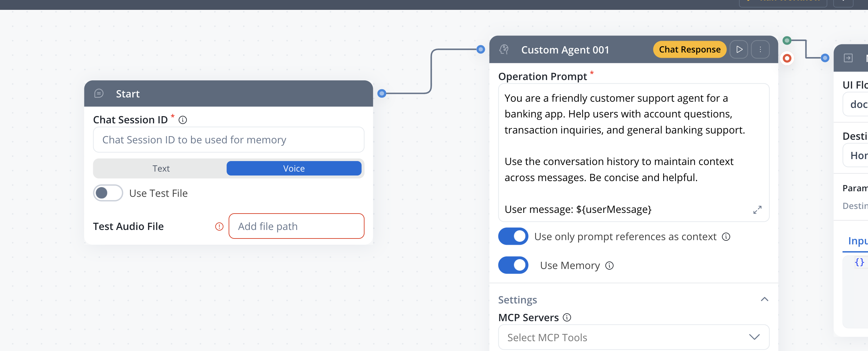Open the three-dot menu on Custom Agent 001
868x351 pixels.
pos(760,49)
